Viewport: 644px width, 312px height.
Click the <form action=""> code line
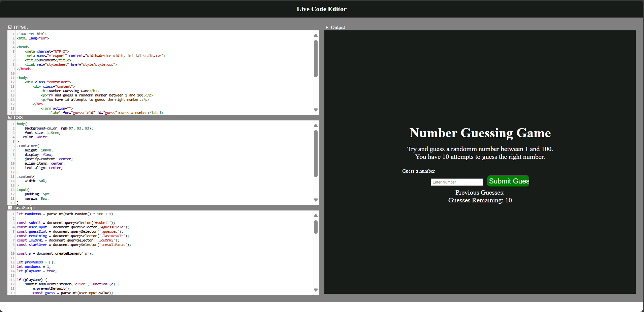pyautogui.click(x=57, y=109)
